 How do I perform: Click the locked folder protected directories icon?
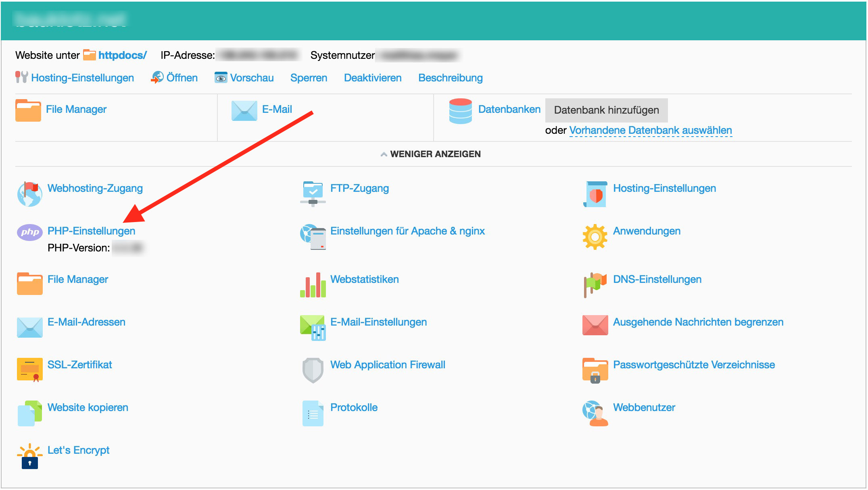tap(595, 370)
